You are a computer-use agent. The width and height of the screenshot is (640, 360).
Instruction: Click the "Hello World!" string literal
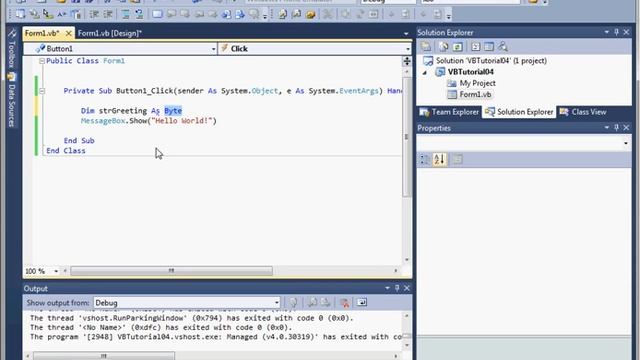pyautogui.click(x=182, y=121)
